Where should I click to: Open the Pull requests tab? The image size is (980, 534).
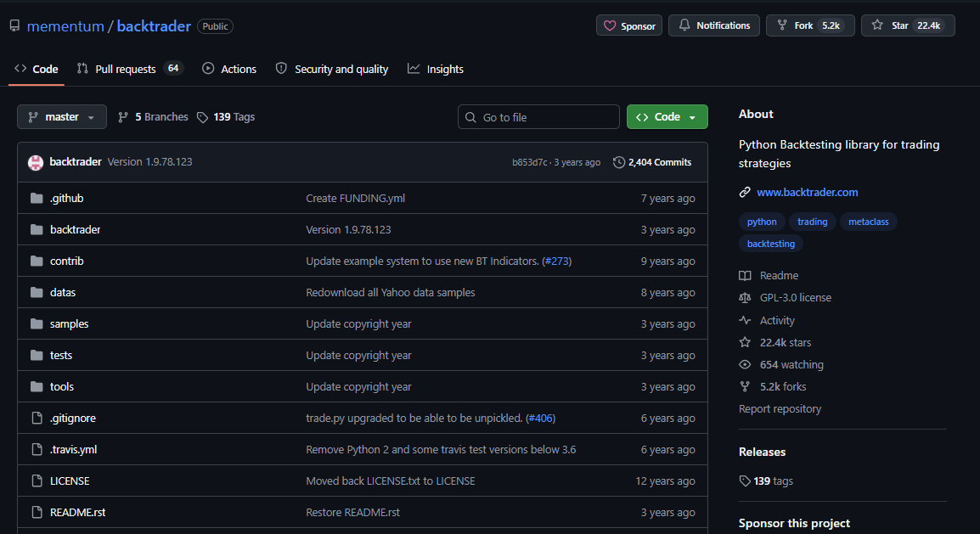click(x=129, y=70)
